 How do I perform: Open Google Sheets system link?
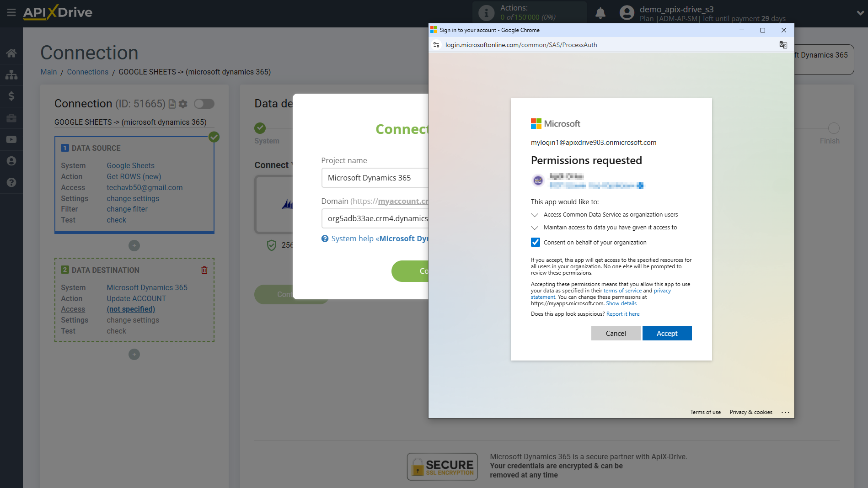point(130,165)
